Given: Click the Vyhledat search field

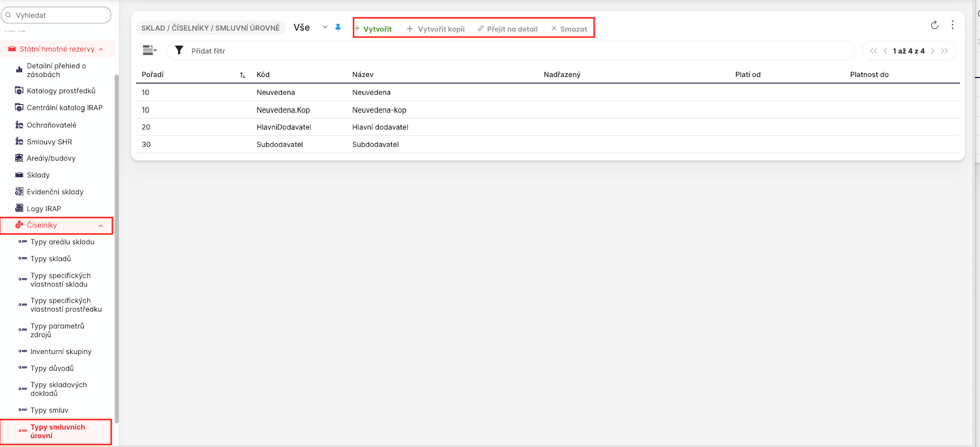Looking at the screenshot, I should (x=57, y=15).
